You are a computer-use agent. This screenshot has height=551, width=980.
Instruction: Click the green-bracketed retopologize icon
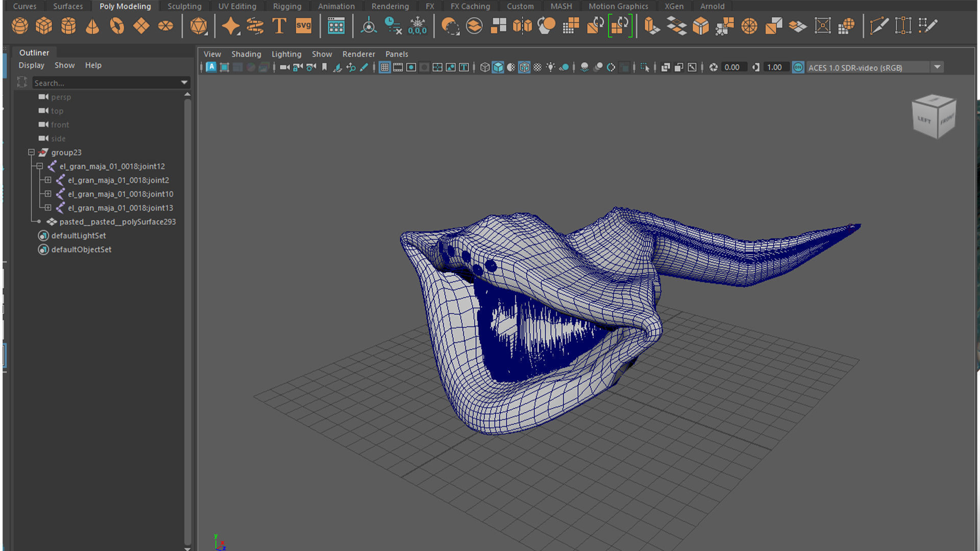(x=620, y=26)
